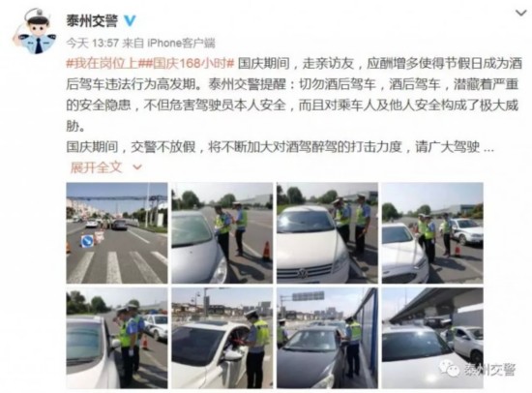
Task: Open photo of officers beside silver car
Action: click(222, 233)
